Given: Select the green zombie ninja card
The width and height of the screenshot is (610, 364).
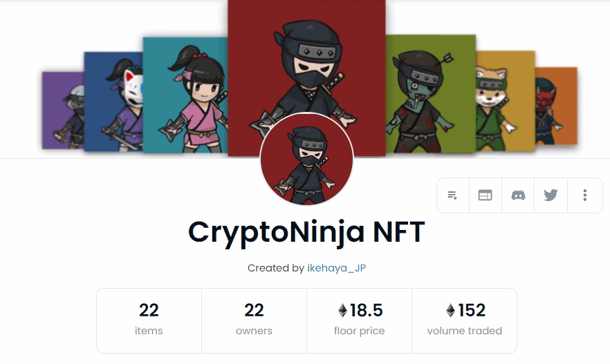Looking at the screenshot, I should point(431,94).
